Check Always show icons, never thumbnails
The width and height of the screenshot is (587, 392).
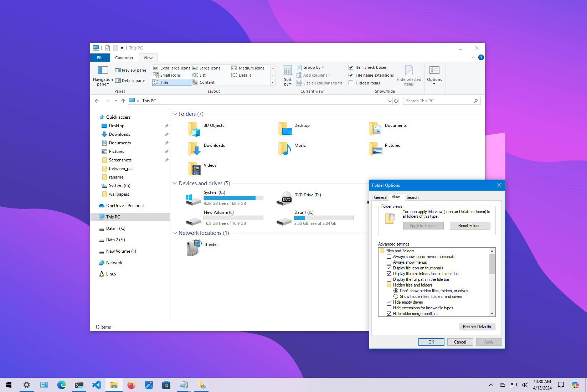pos(389,257)
